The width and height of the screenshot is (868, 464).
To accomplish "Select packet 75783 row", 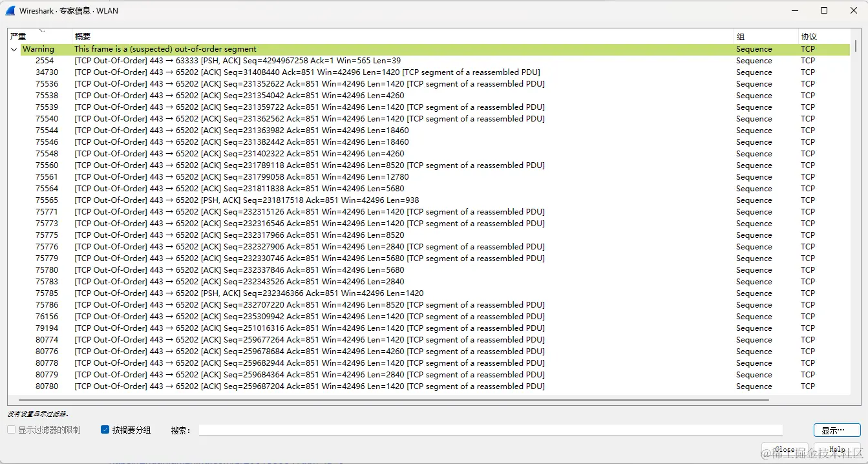I will [x=429, y=282].
